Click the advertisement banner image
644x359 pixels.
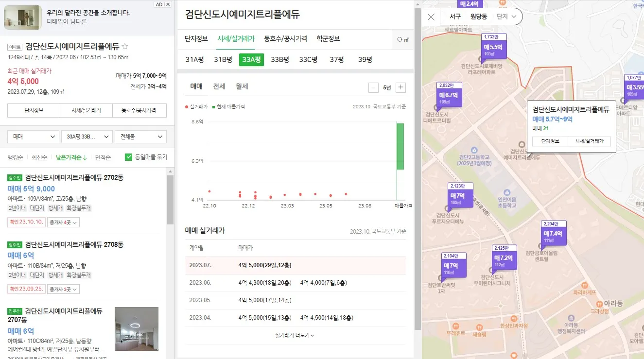[22, 17]
